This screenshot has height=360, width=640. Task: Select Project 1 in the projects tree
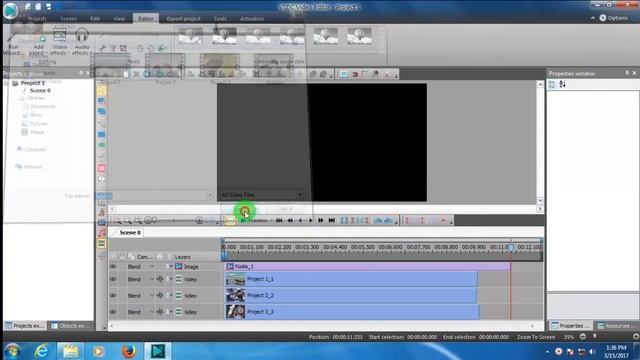pyautogui.click(x=33, y=83)
